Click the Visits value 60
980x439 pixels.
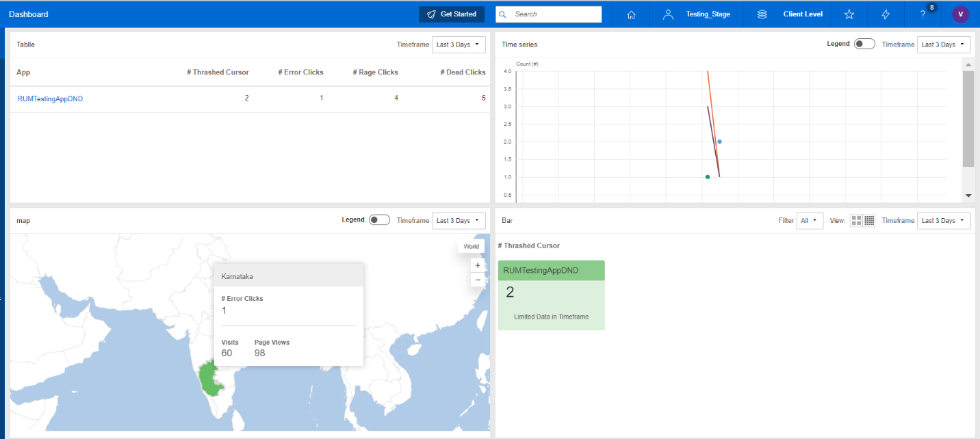pyautogui.click(x=227, y=353)
